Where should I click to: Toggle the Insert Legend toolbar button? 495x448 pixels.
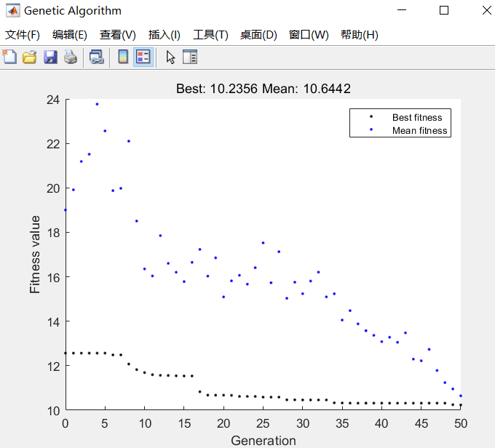(x=143, y=57)
